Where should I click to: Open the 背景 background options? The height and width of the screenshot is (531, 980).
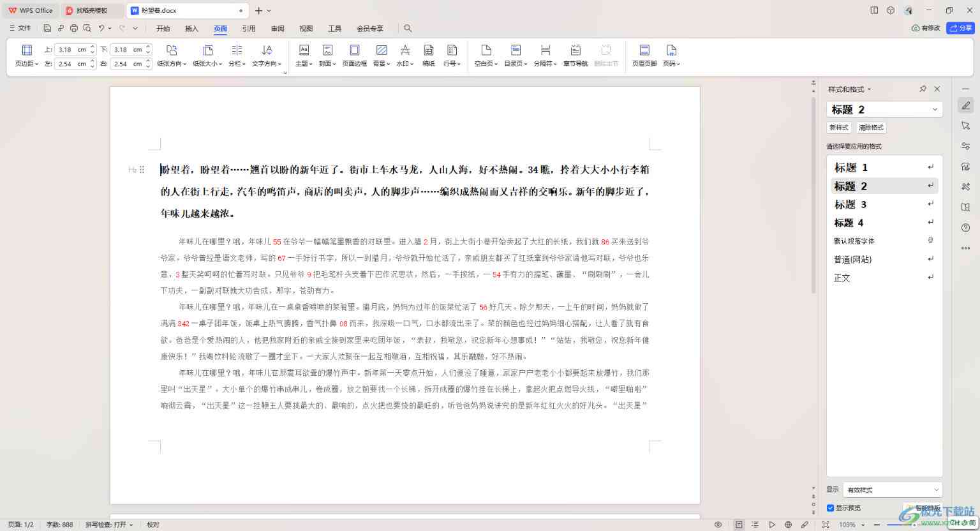click(x=382, y=56)
